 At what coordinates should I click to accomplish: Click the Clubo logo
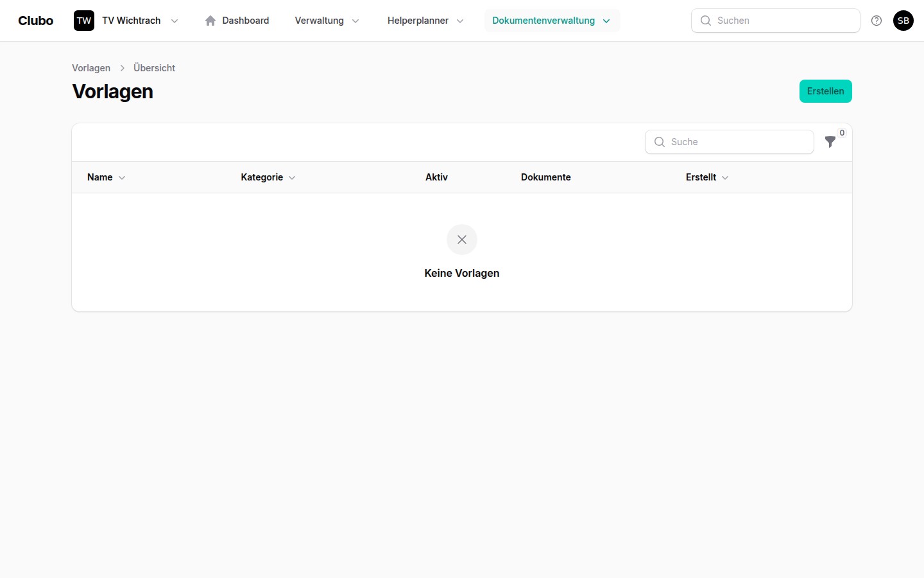click(36, 21)
